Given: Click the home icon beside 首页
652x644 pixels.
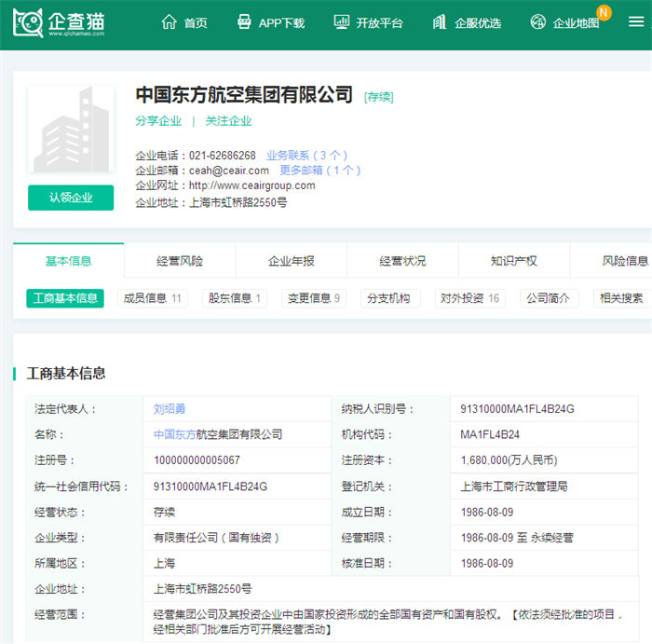Looking at the screenshot, I should pos(170,22).
